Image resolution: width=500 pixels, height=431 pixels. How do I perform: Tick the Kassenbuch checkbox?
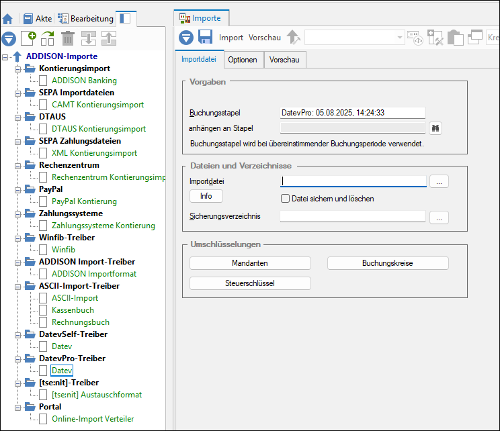[x=43, y=310]
